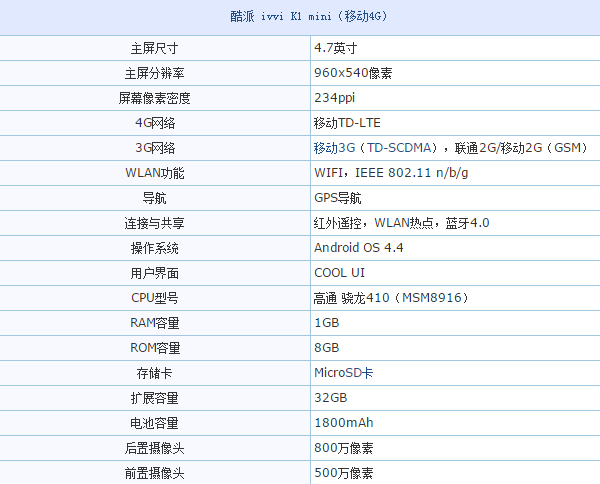The height and width of the screenshot is (484, 600).
Task: Select the RAM容量 label
Action: coord(155,323)
